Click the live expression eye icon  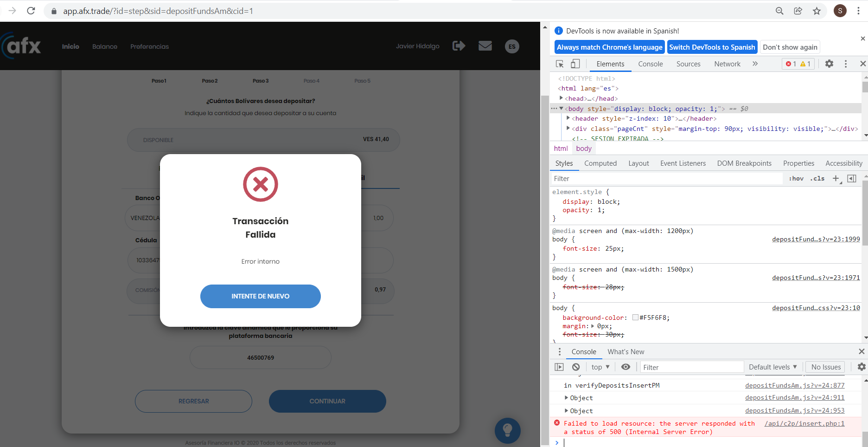[625, 367]
